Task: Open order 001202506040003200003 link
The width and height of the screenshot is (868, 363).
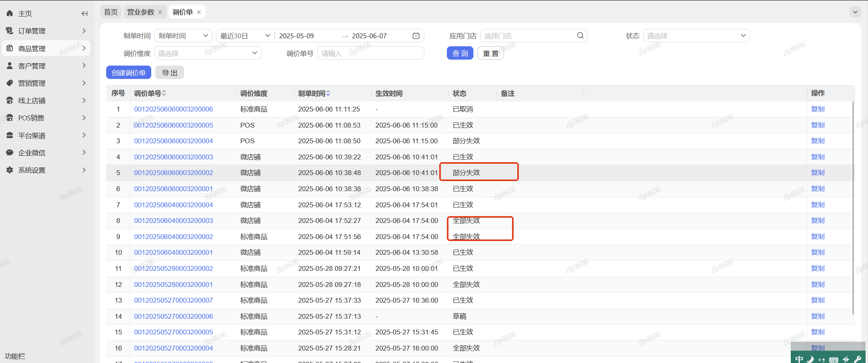Action: point(173,221)
